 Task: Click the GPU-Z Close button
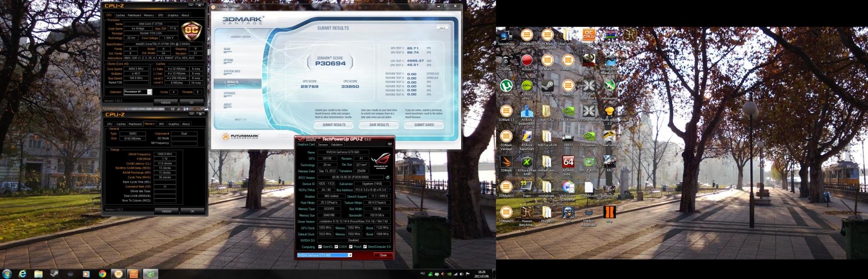(x=383, y=255)
